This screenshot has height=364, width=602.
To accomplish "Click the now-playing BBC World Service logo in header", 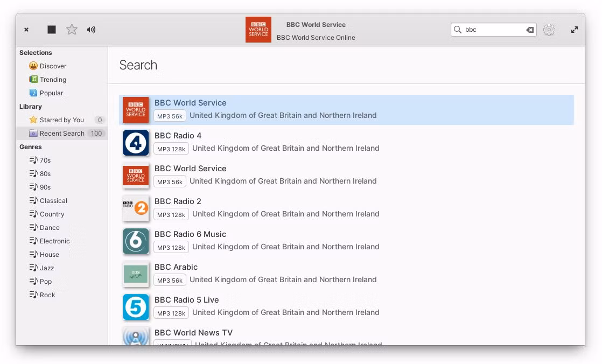I will point(258,30).
